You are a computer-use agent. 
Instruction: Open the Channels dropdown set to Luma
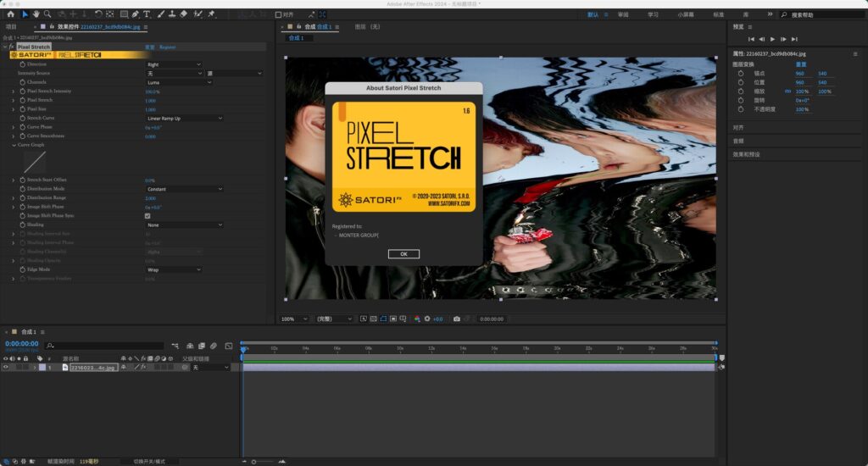click(179, 82)
